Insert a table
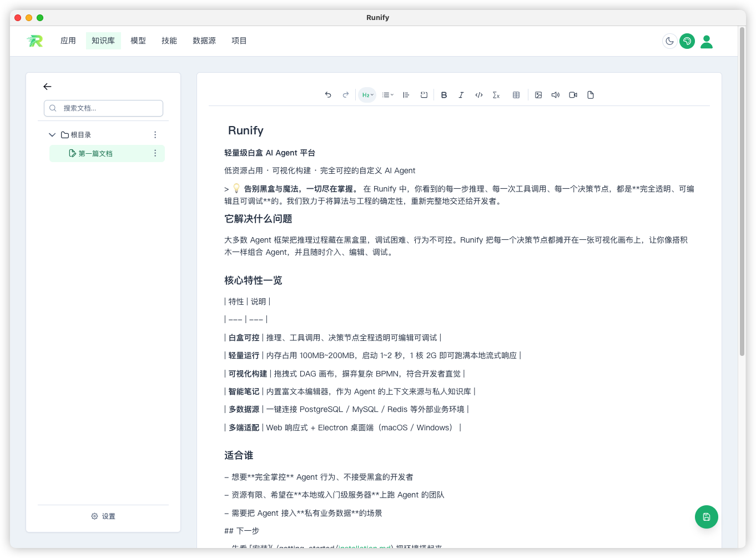 click(x=516, y=95)
